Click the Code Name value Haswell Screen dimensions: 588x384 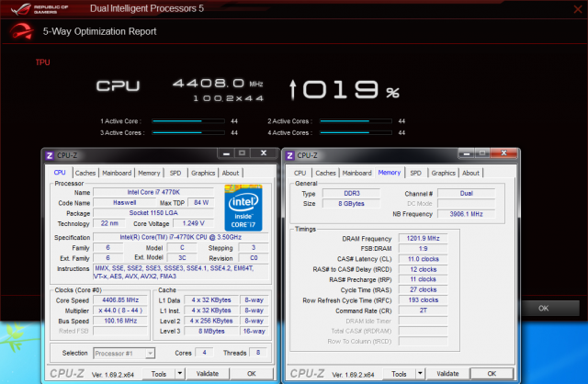click(125, 202)
